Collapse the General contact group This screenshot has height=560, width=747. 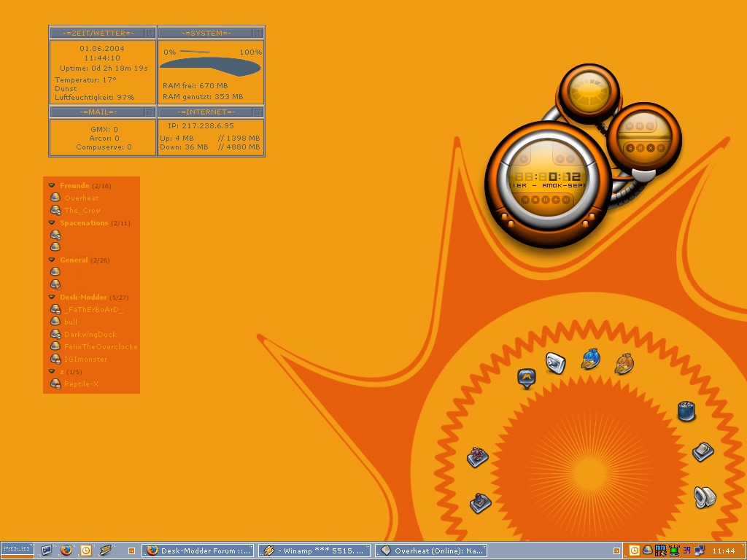pyautogui.click(x=52, y=260)
